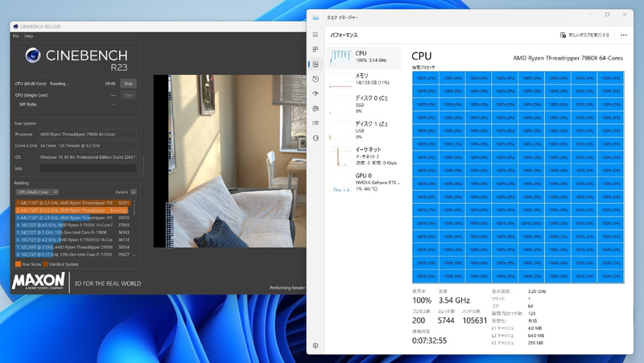Open App history icon in Task Manager
This screenshot has height=363, width=644.
tap(316, 79)
